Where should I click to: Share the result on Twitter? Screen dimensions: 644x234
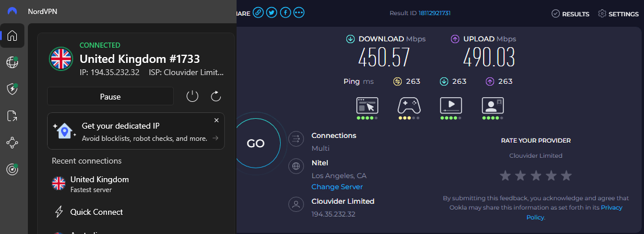[x=271, y=13]
